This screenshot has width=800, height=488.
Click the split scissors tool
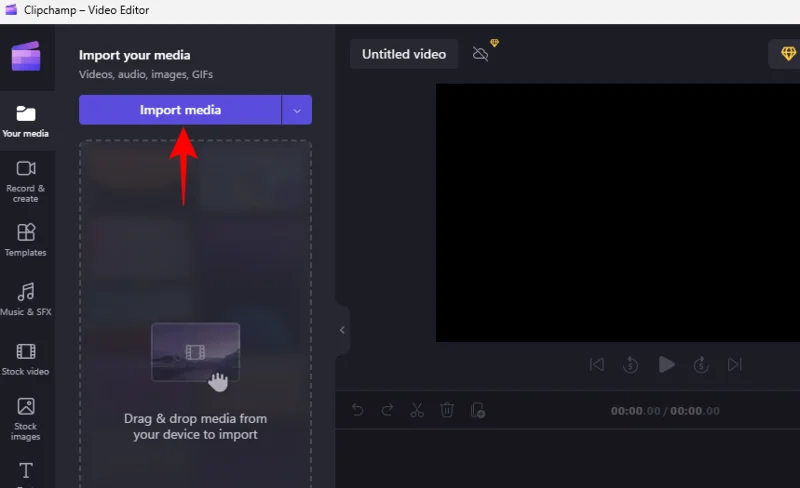(417, 410)
